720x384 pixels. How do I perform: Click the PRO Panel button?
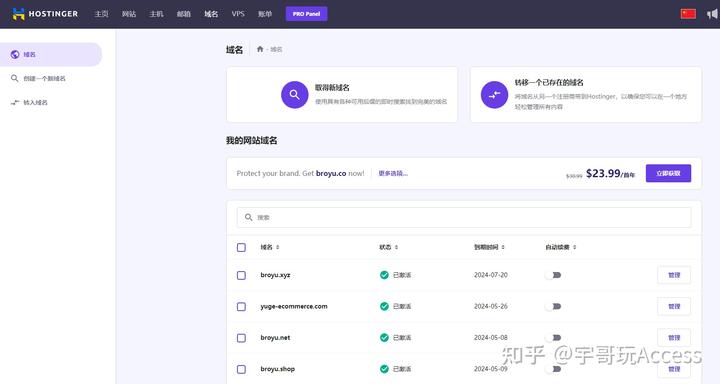[x=306, y=14]
